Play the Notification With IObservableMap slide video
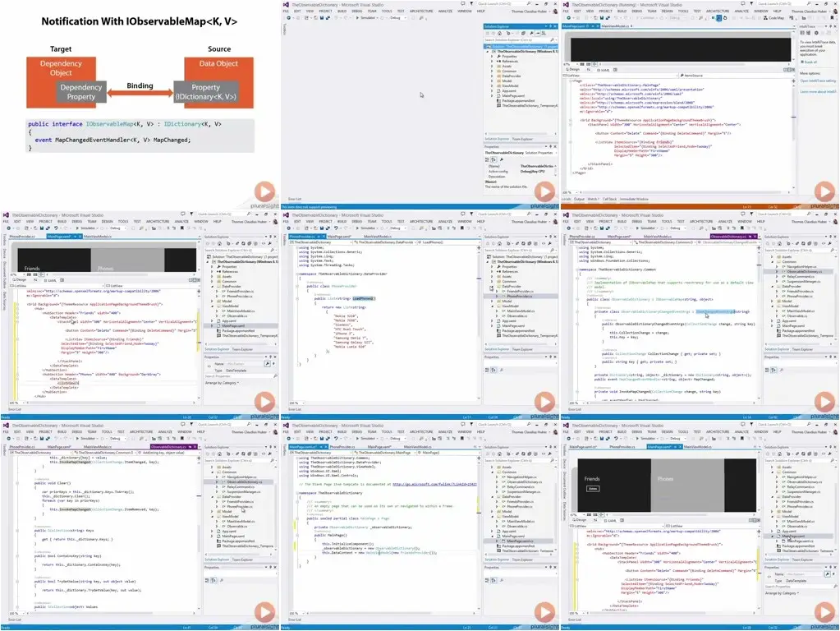 click(264, 191)
